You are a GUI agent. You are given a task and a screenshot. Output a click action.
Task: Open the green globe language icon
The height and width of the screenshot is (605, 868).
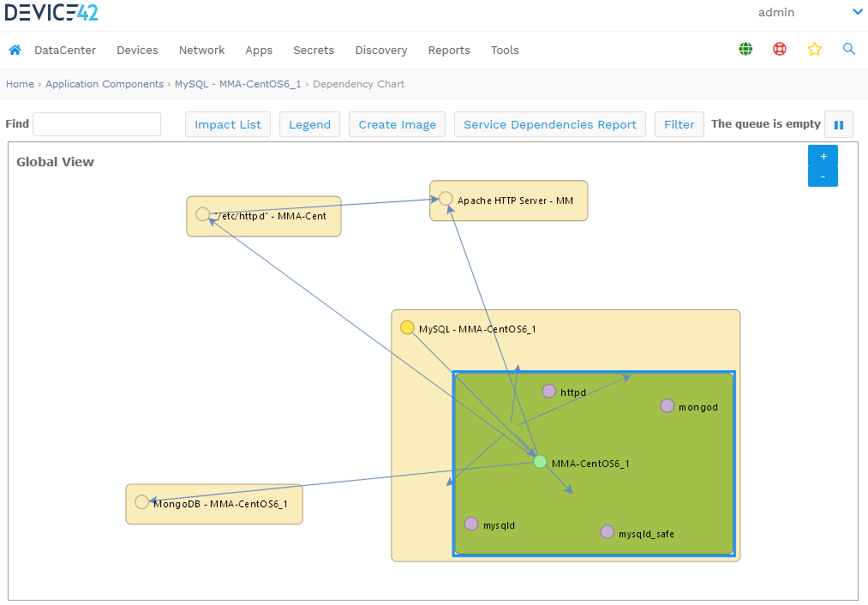click(x=745, y=49)
